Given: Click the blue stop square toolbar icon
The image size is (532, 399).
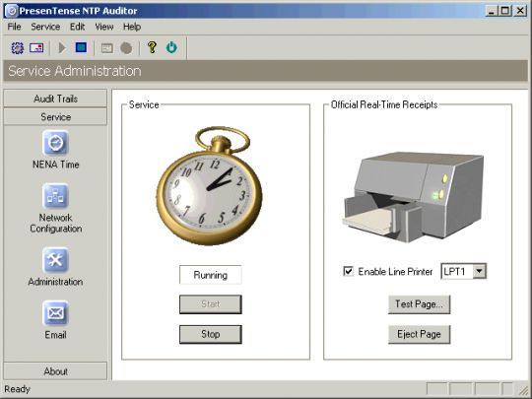Looking at the screenshot, I should pos(81,47).
